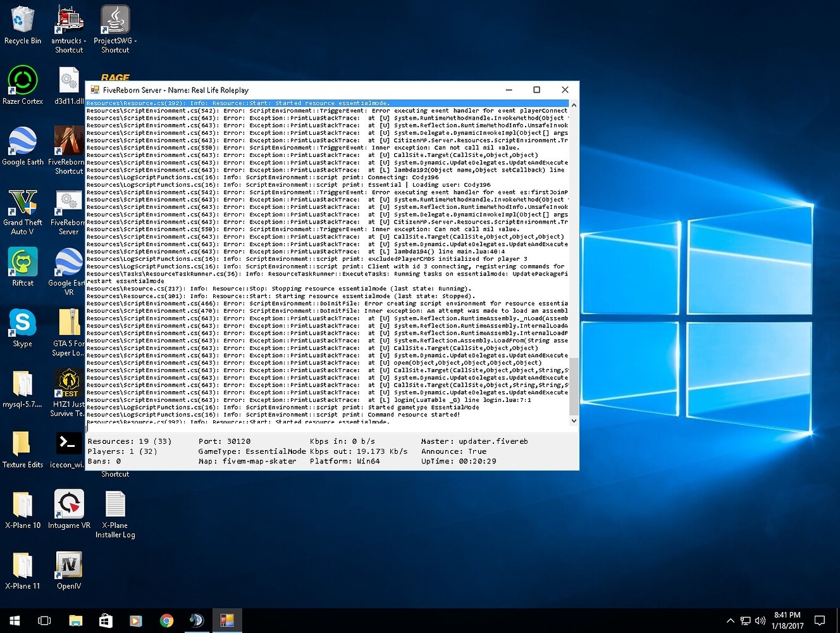Screen dimensions: 840x633
Task: Open File Explorer from the taskbar
Action: coord(75,620)
